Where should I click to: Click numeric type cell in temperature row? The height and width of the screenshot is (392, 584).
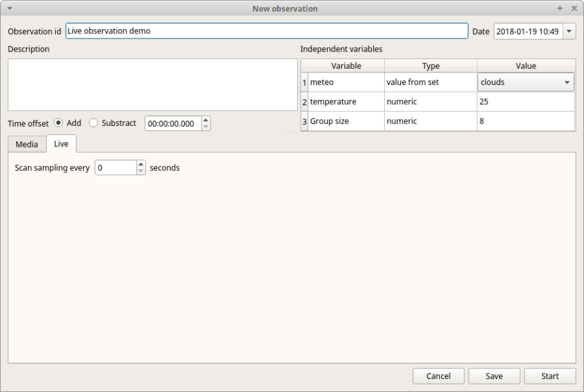click(431, 102)
